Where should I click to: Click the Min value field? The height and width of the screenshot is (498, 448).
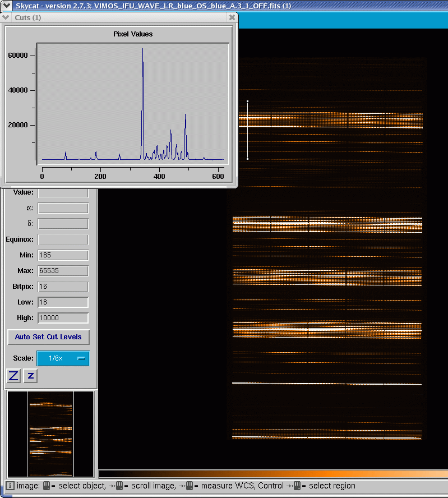coord(63,255)
